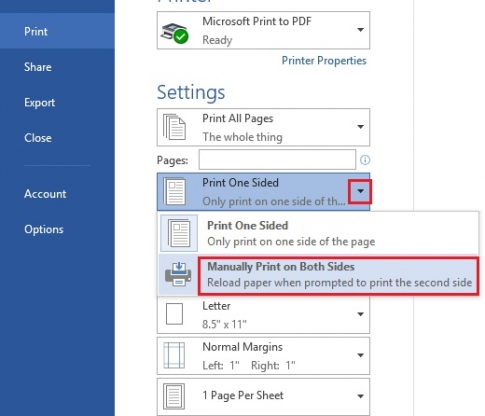Click the Pages field info icon
Image resolution: width=485 pixels, height=416 pixels.
pyautogui.click(x=365, y=160)
